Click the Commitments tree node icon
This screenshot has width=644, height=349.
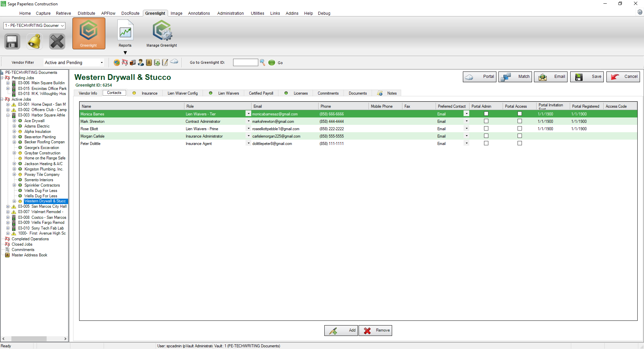[7, 250]
